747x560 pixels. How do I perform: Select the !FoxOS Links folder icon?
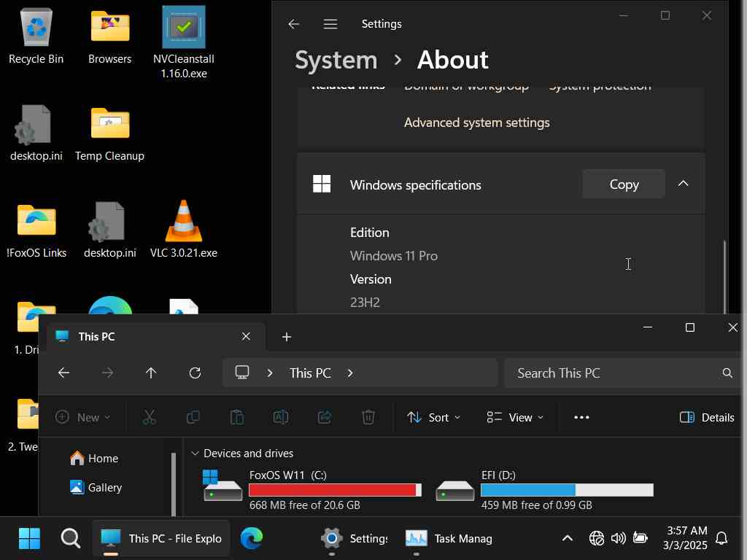click(36, 230)
